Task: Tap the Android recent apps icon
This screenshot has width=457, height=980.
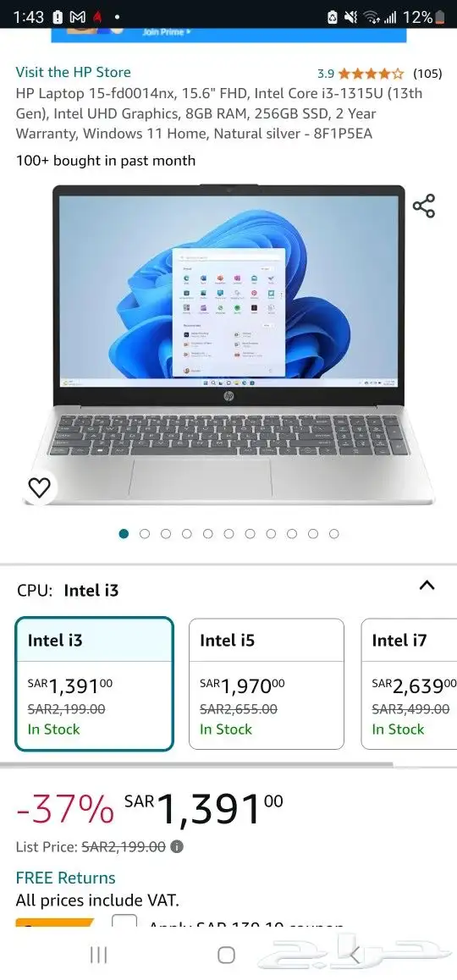Action: 98,955
